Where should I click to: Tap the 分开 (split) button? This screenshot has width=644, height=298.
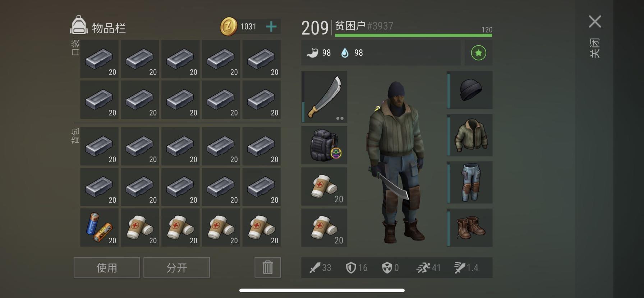coord(176,267)
